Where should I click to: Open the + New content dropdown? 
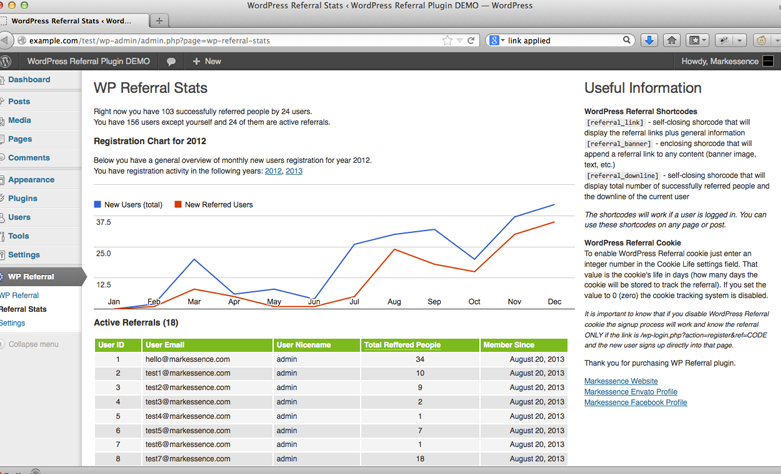(x=206, y=61)
